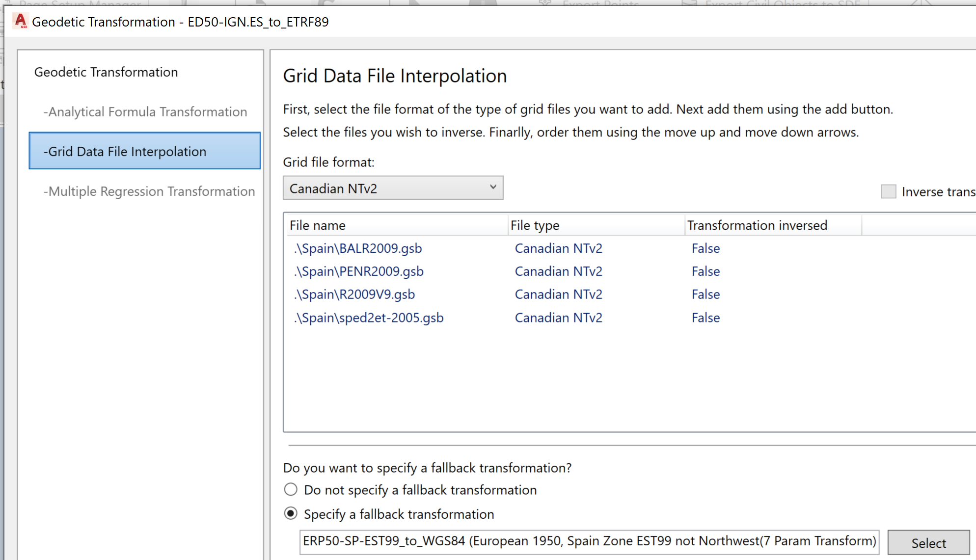Click the Civil 3D application icon in the title bar
The image size is (976, 560).
tap(20, 21)
